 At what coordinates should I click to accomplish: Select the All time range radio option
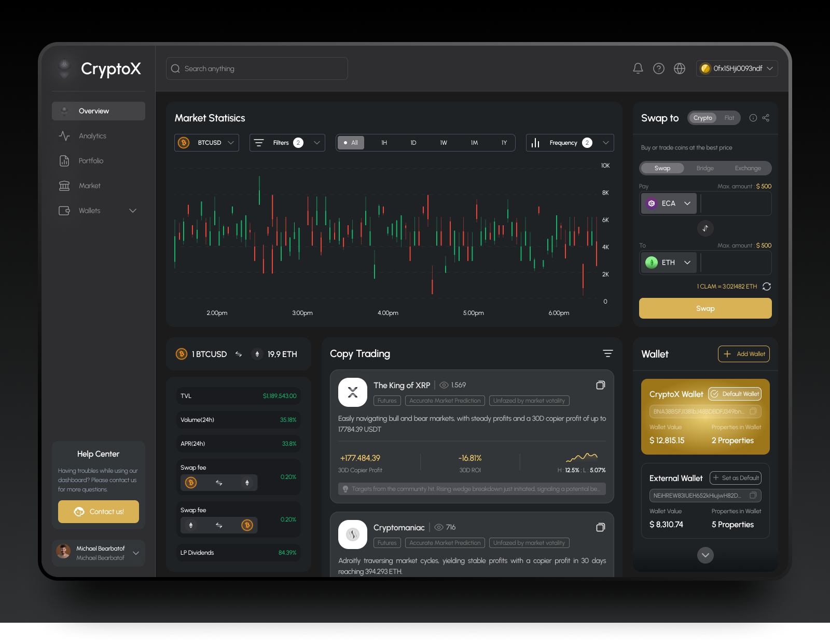coord(351,142)
